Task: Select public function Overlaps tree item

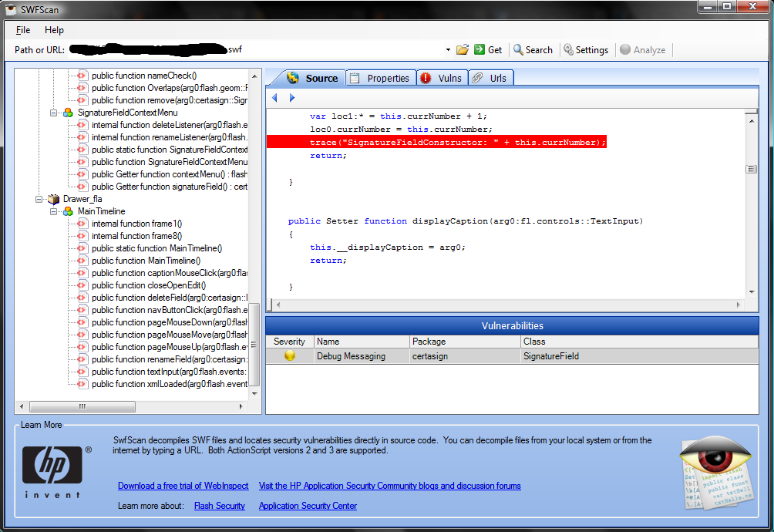Action: click(170, 88)
